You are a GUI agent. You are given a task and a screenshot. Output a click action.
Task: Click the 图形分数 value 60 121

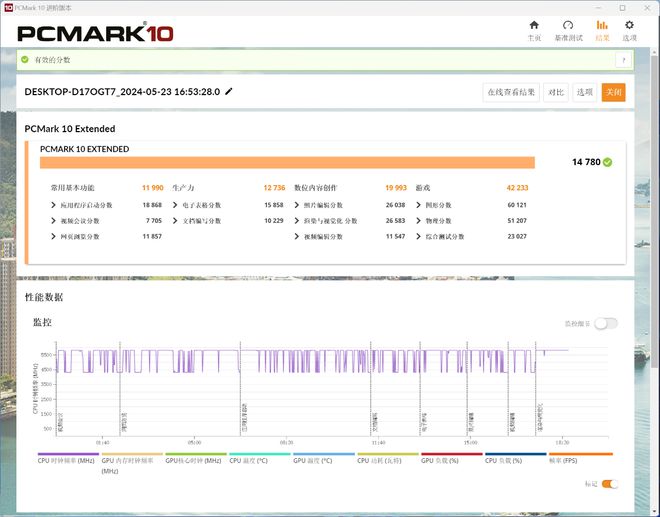click(517, 205)
